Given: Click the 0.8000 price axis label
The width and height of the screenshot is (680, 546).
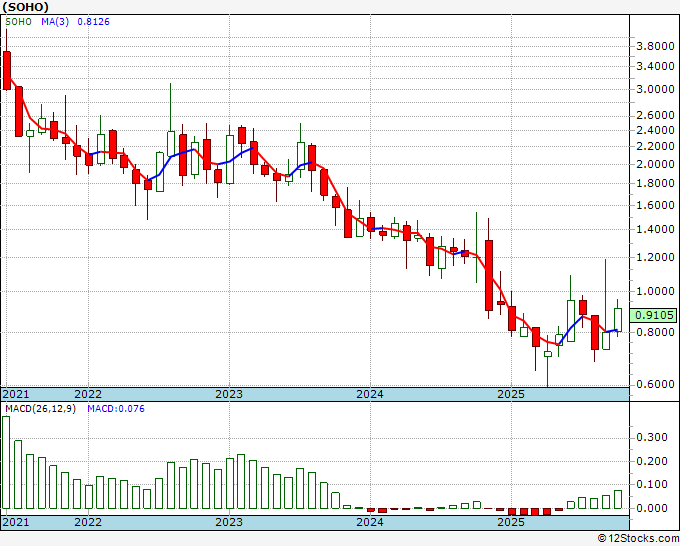Looking at the screenshot, I should pos(655,333).
